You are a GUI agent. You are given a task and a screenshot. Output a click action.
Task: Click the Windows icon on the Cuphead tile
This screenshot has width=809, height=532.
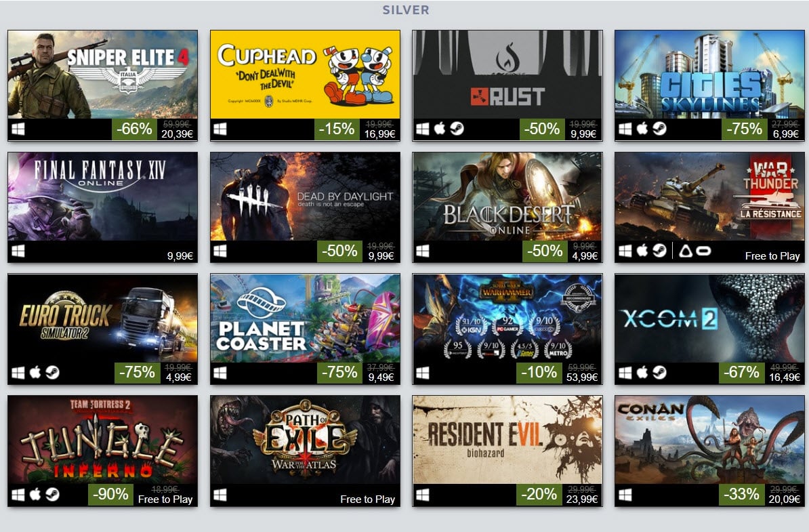click(x=220, y=129)
